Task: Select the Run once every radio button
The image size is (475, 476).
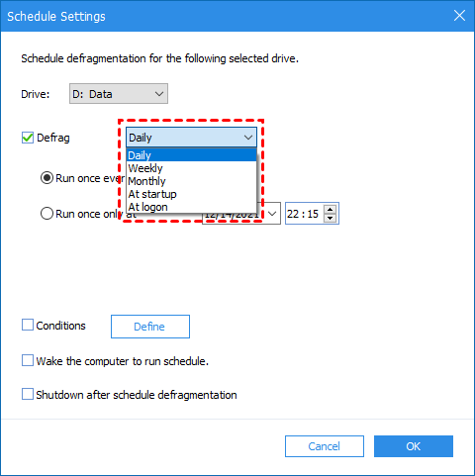Action: [x=47, y=178]
